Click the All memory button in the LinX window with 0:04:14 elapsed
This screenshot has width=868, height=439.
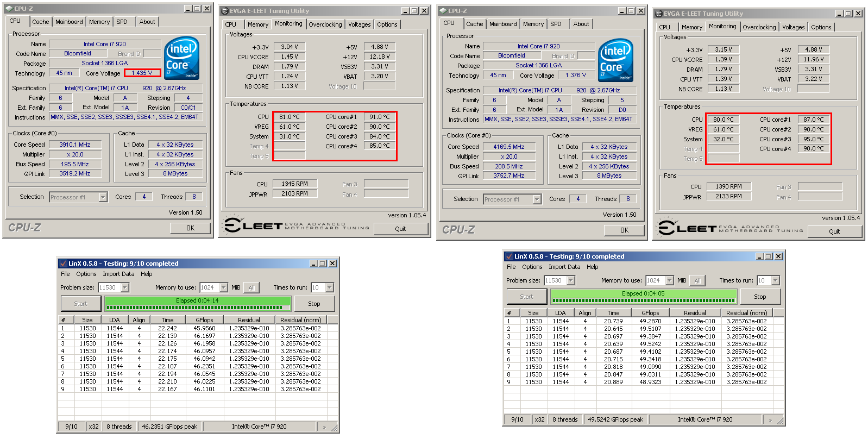click(x=251, y=288)
